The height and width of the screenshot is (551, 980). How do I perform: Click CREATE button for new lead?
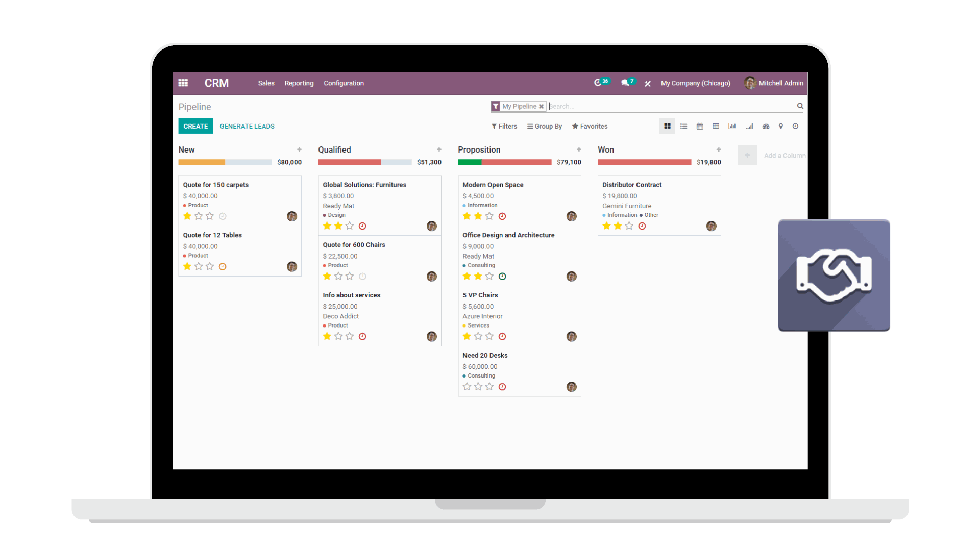pos(194,126)
